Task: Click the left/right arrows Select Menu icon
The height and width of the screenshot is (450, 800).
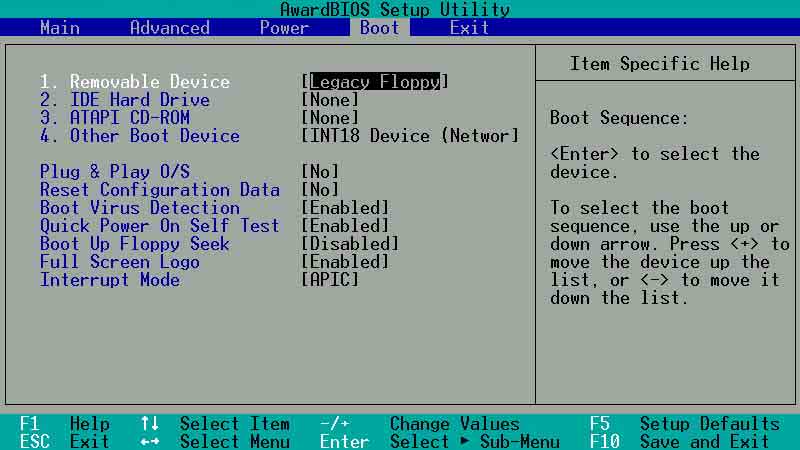Action: (x=149, y=441)
